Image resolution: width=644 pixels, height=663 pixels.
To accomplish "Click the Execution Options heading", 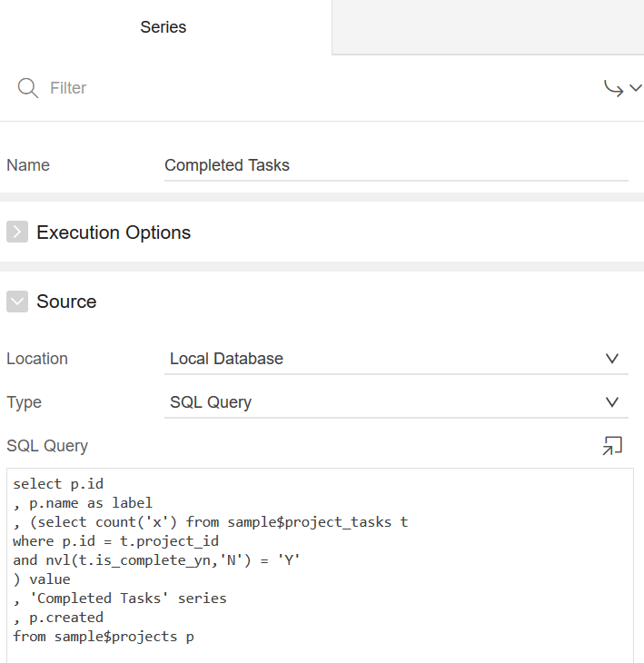I will point(114,233).
